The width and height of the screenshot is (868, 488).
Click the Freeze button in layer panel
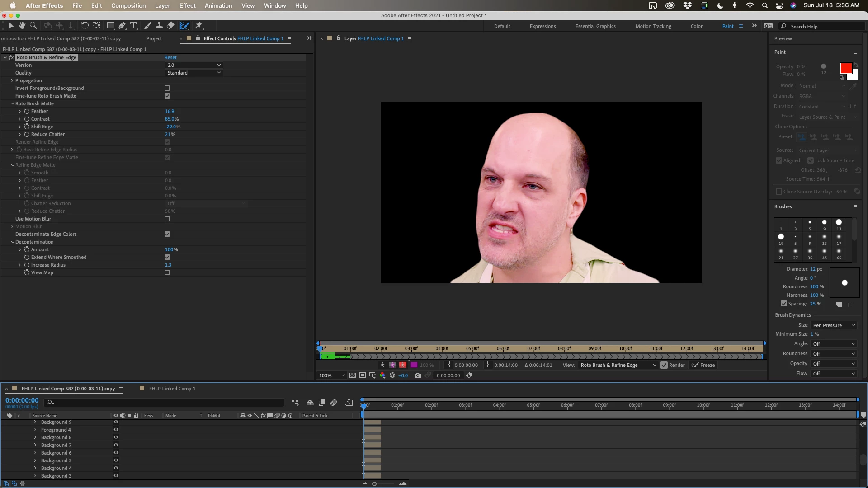tap(703, 365)
